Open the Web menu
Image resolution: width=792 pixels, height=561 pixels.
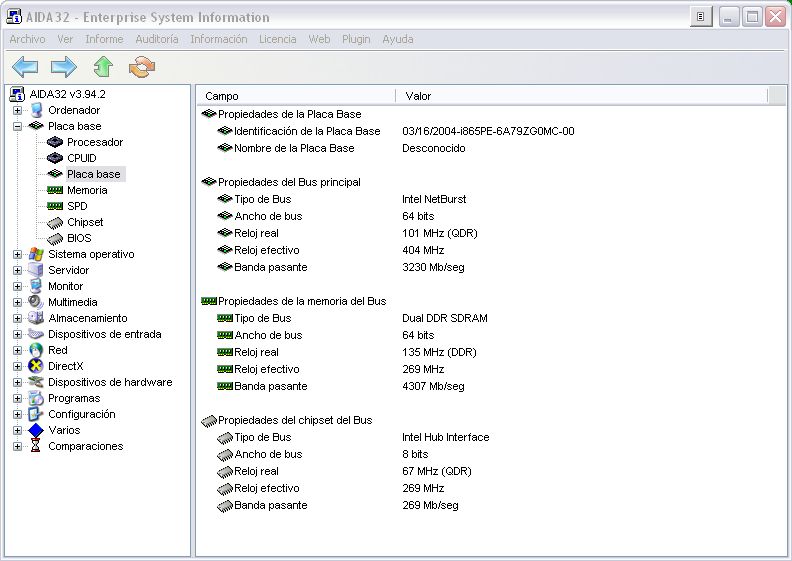[319, 39]
